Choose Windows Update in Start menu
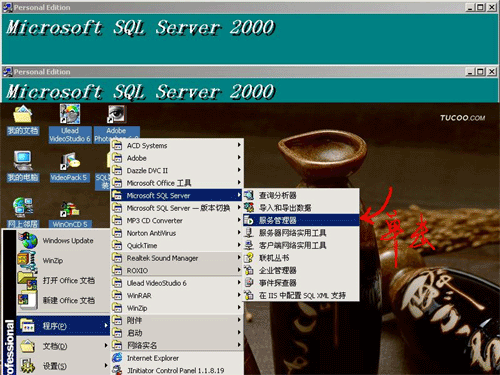The width and height of the screenshot is (500, 375). point(63,241)
